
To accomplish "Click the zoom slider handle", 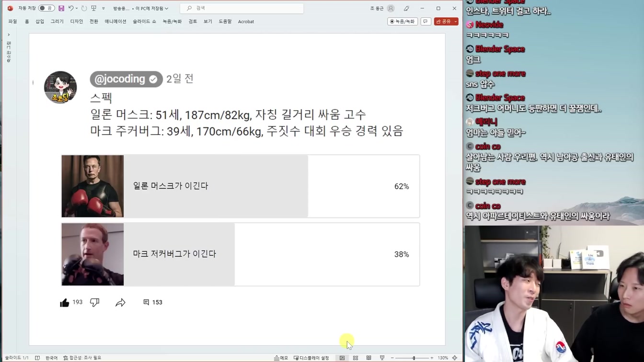I will 414,358.
